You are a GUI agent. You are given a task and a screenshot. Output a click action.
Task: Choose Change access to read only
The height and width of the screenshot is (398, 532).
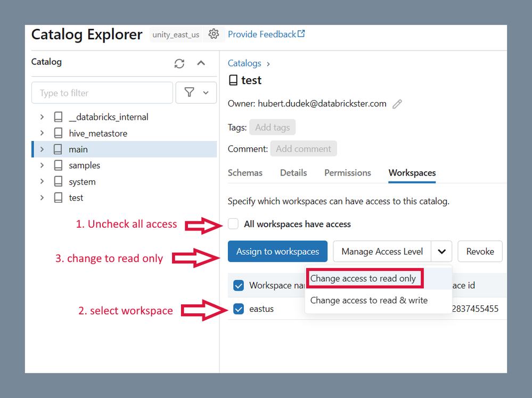click(363, 278)
